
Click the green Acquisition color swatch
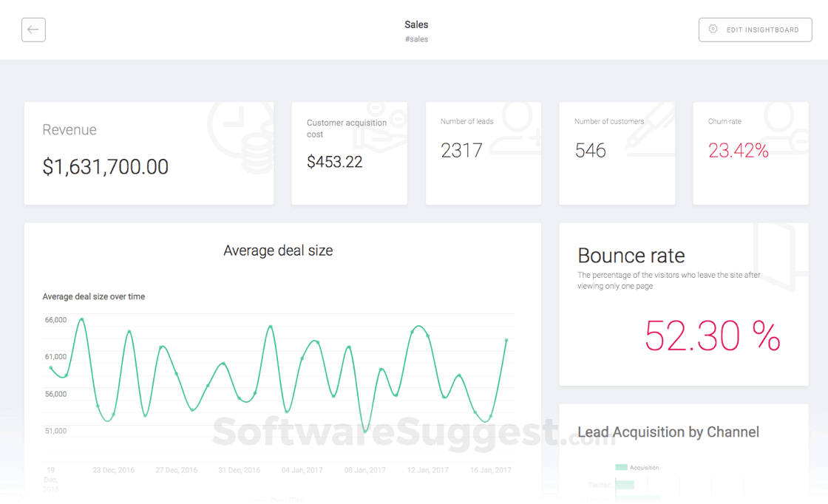pyautogui.click(x=622, y=467)
